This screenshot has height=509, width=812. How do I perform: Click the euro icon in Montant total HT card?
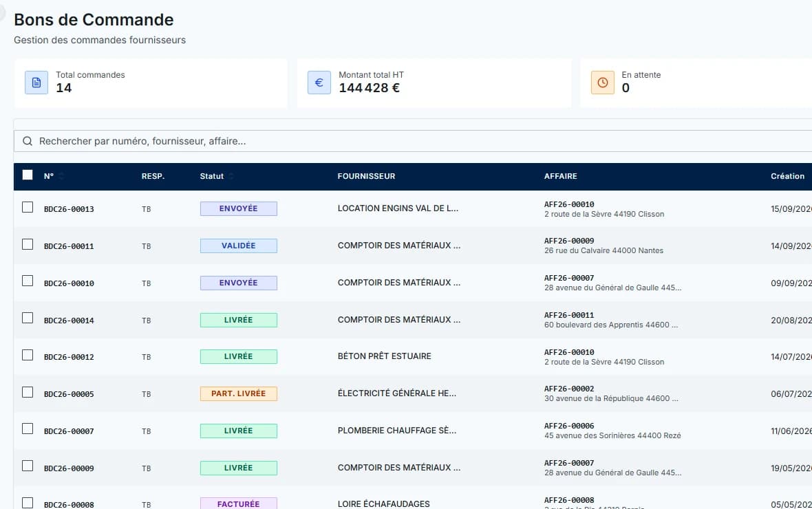319,83
